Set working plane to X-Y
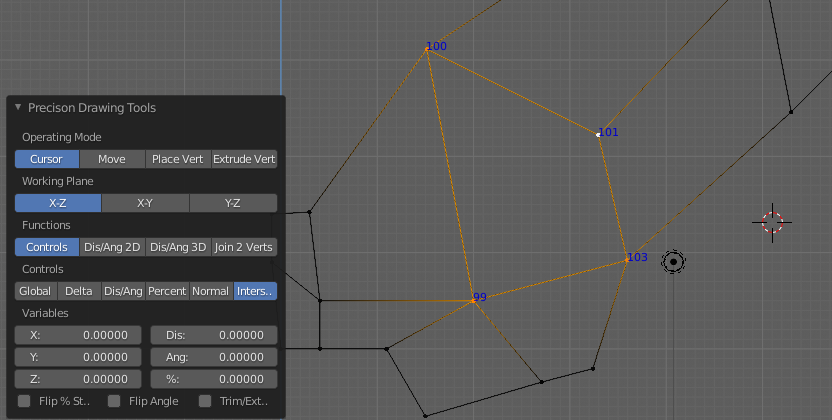The width and height of the screenshot is (832, 420). click(x=145, y=203)
